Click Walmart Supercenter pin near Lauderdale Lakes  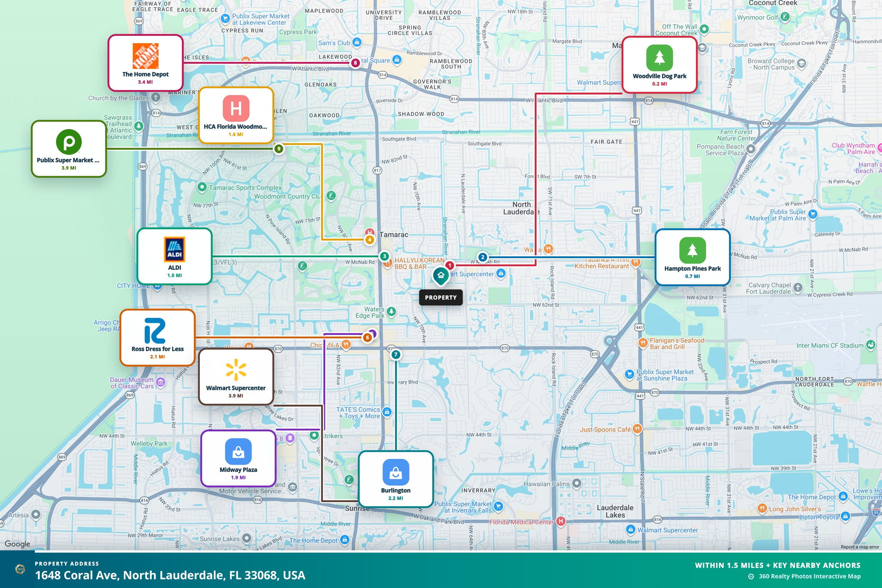tap(630, 529)
